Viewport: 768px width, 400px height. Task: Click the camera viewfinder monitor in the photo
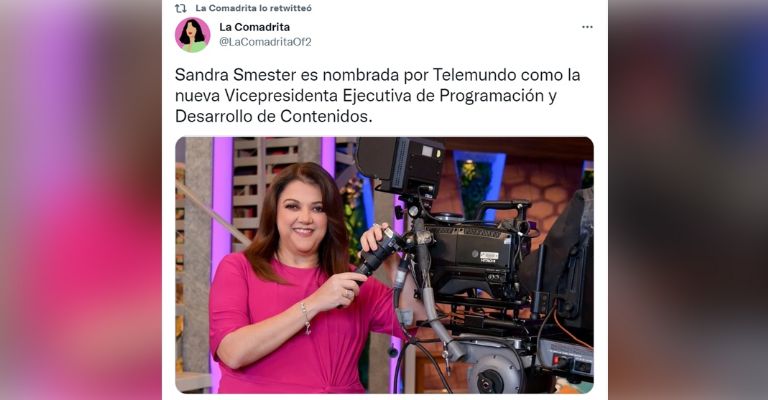click(399, 165)
